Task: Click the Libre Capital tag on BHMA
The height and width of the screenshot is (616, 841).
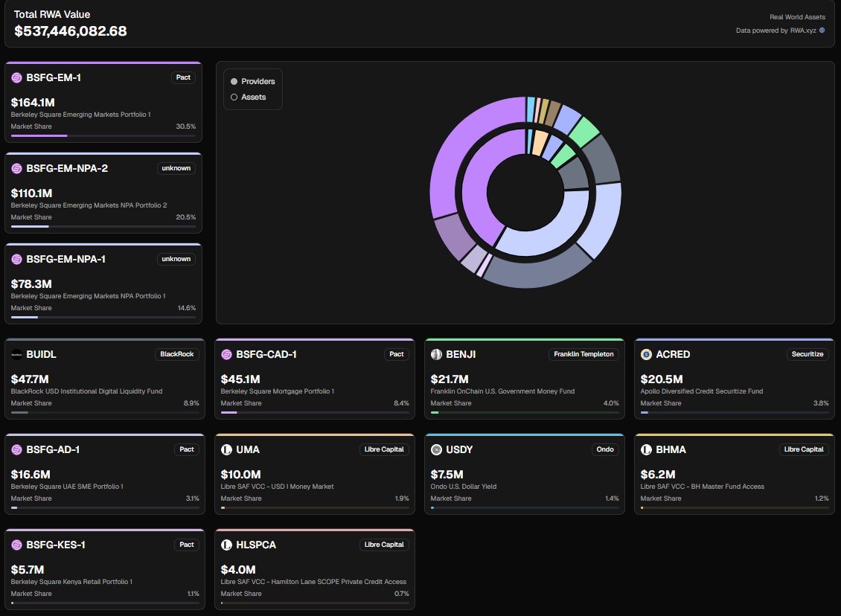Action: point(804,450)
